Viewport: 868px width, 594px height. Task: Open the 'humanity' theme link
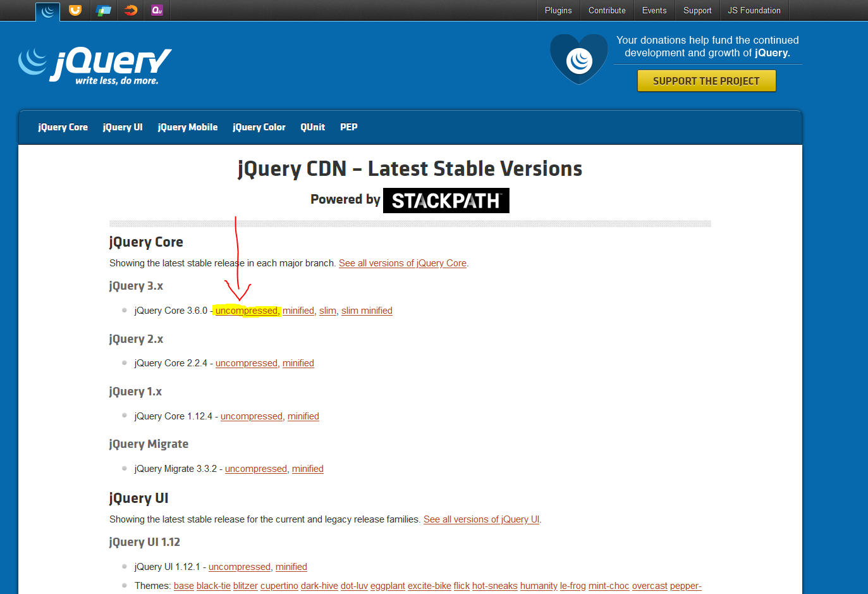[539, 586]
